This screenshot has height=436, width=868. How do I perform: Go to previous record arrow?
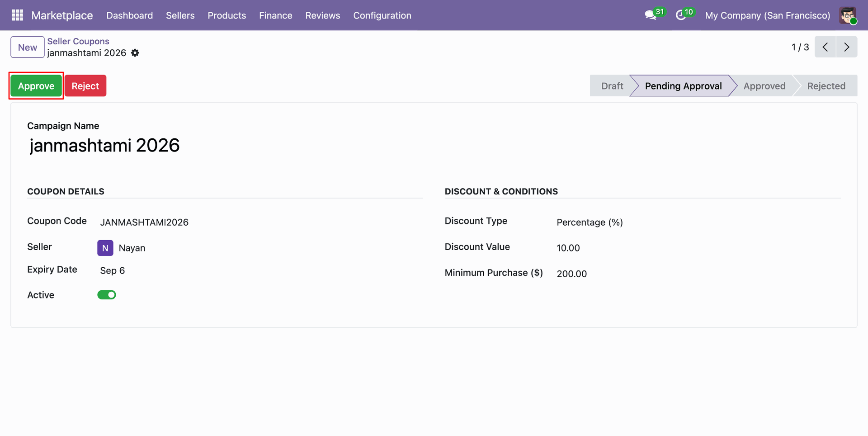(825, 47)
